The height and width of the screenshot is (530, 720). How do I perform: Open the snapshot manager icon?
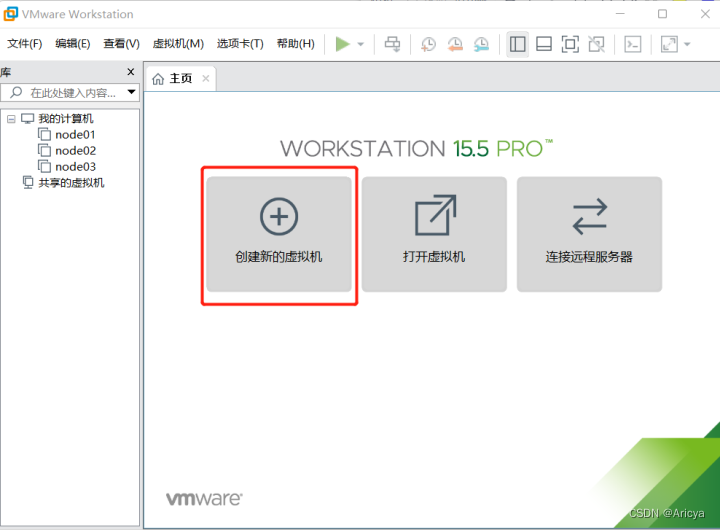481,44
